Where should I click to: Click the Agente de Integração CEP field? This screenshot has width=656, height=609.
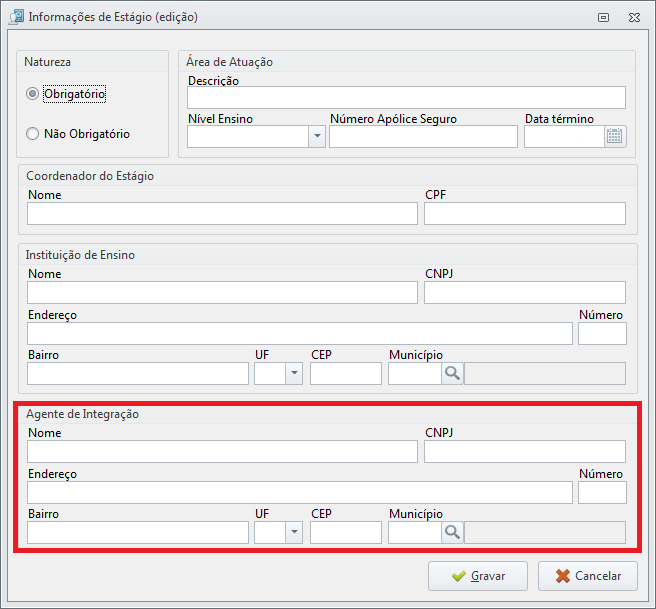pyautogui.click(x=346, y=532)
